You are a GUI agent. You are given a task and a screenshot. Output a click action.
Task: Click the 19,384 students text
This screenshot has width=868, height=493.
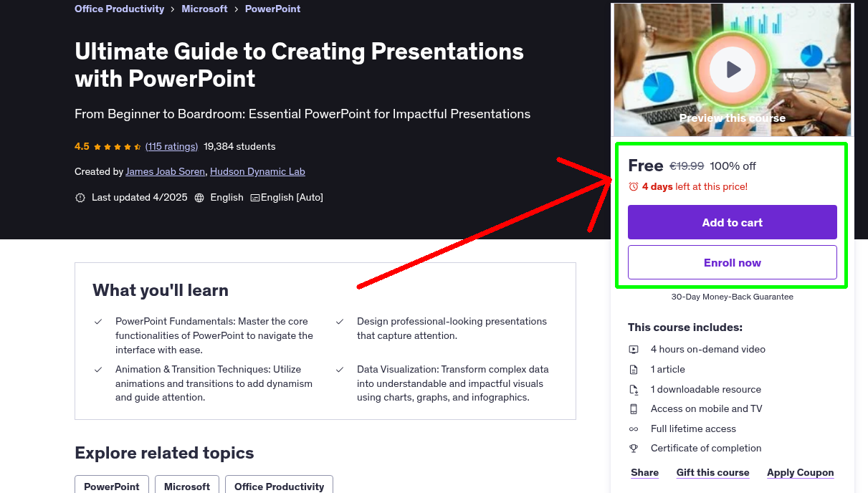(239, 146)
